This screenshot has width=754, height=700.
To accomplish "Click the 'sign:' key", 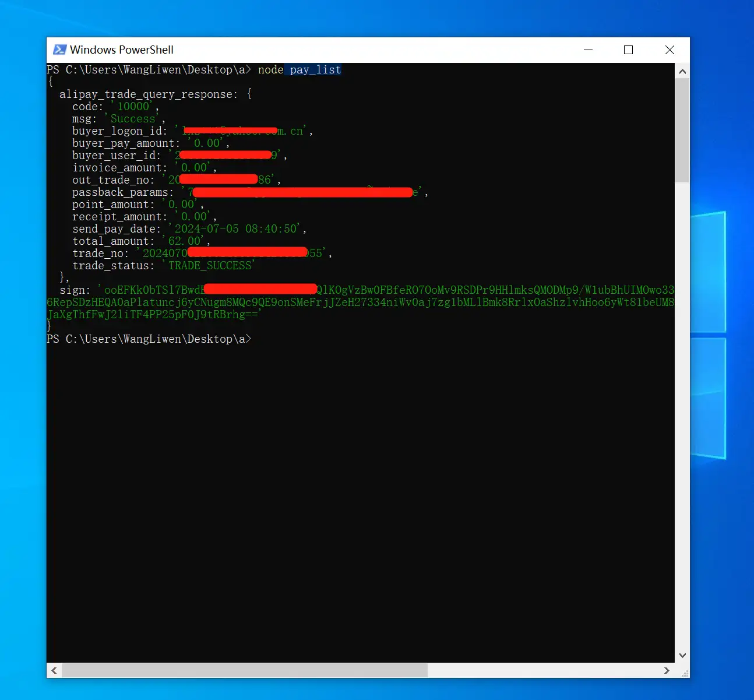I will click(75, 290).
